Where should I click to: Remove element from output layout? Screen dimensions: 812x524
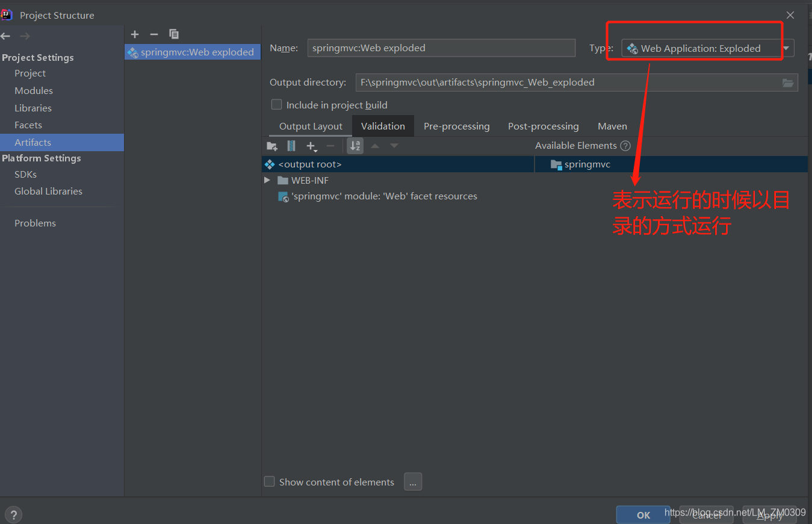click(x=330, y=146)
